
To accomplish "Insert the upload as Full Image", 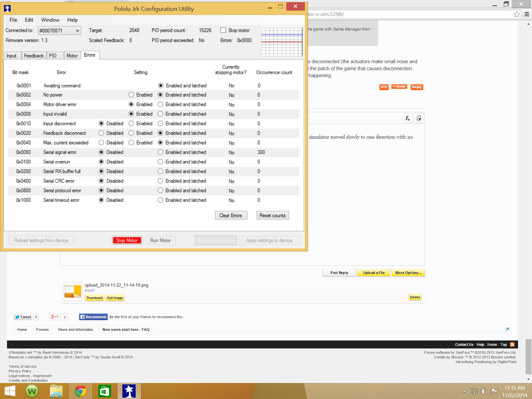I will [115, 298].
